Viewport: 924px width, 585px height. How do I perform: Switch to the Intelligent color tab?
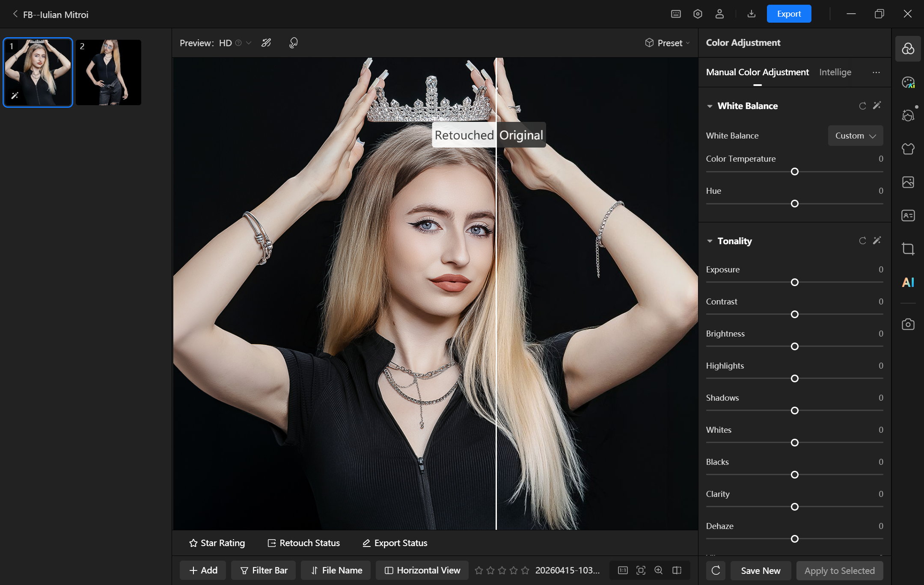coord(835,72)
